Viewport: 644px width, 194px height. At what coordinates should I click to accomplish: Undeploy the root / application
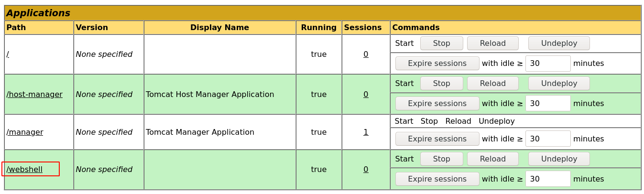coord(558,43)
